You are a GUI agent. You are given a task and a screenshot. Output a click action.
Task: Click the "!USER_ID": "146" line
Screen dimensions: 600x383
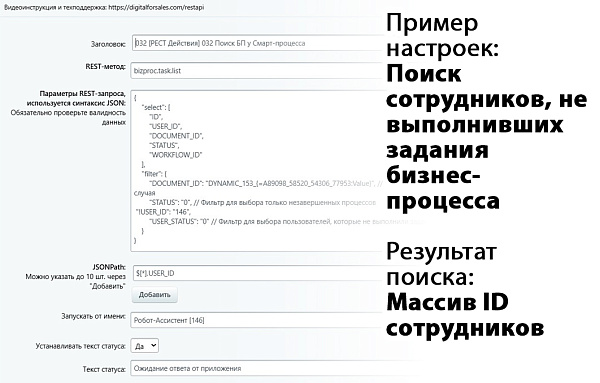(x=163, y=212)
